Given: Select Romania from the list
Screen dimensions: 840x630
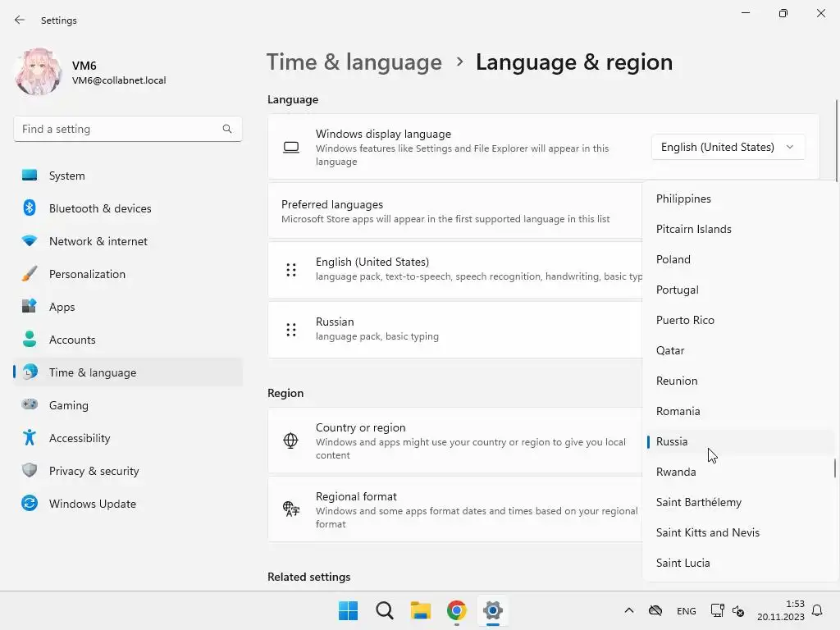Looking at the screenshot, I should 739,411.
